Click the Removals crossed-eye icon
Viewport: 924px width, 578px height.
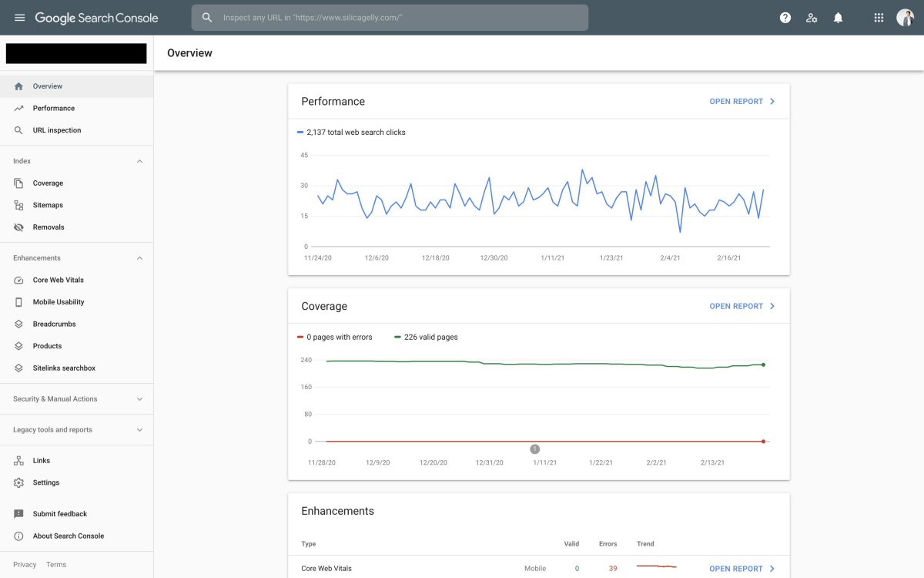(x=18, y=227)
